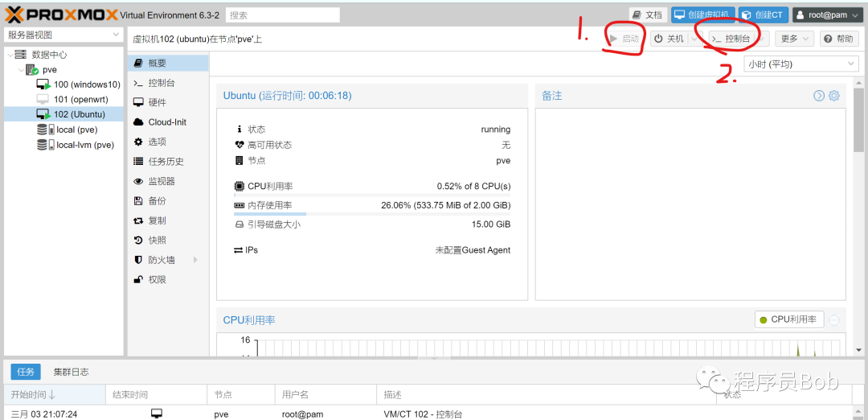Screen dimensions: 868x420
Task: Switch to the 任务 tab
Action: pyautogui.click(x=26, y=373)
